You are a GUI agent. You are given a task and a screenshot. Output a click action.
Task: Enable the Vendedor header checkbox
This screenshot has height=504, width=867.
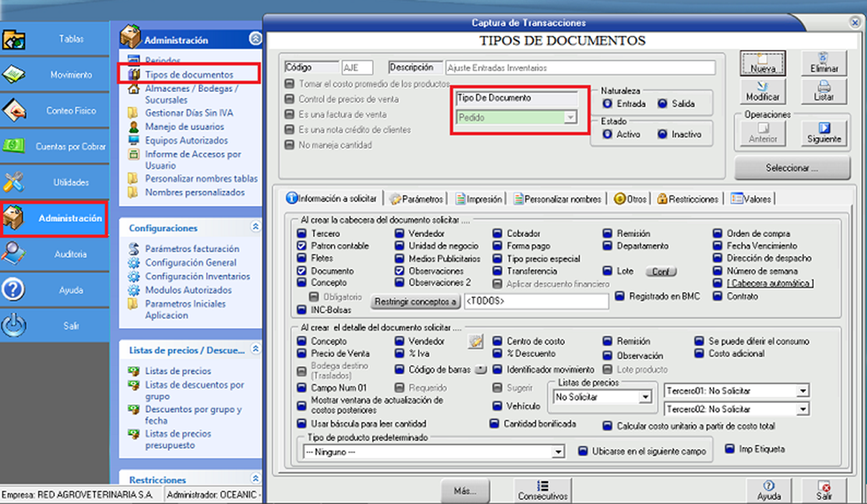click(x=401, y=234)
